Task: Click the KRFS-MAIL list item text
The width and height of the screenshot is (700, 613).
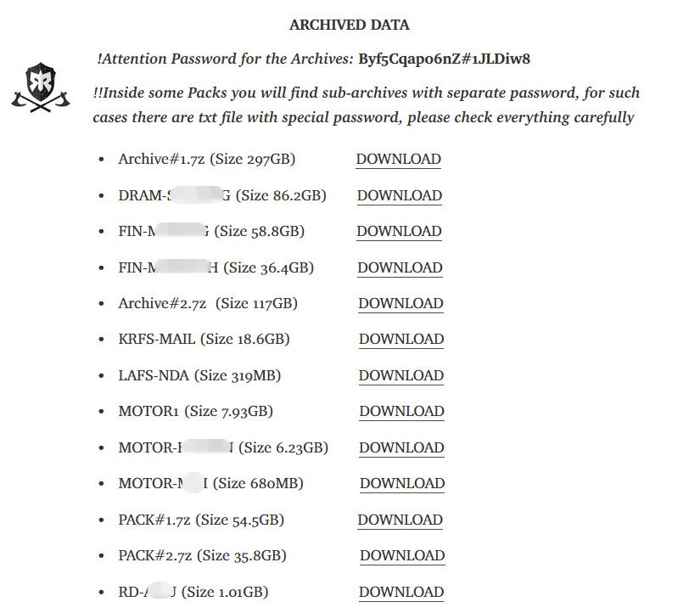Action: (x=204, y=339)
